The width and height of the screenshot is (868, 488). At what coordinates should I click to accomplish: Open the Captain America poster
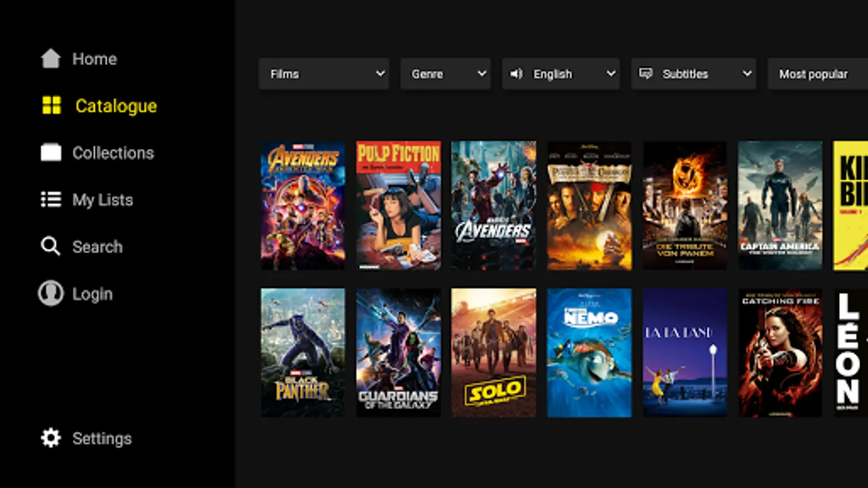tap(780, 206)
